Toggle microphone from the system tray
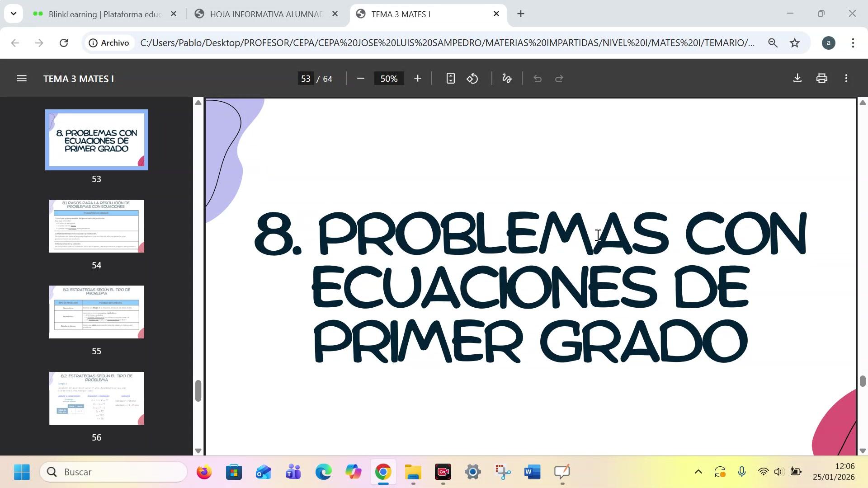Screen dimensions: 868x488 (x=741, y=472)
